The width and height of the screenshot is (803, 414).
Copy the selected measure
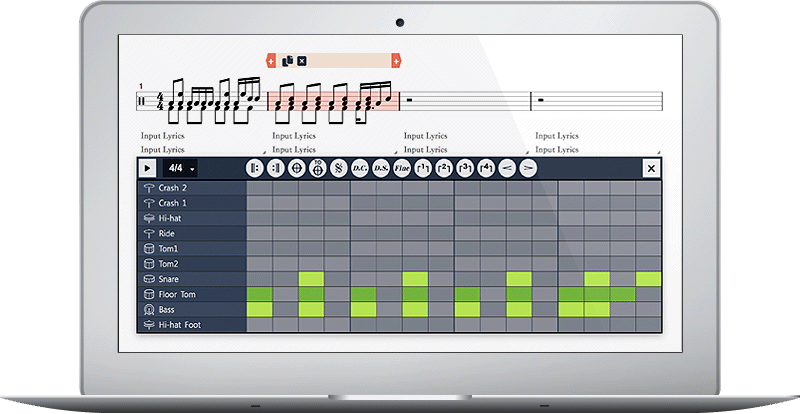pyautogui.click(x=287, y=61)
